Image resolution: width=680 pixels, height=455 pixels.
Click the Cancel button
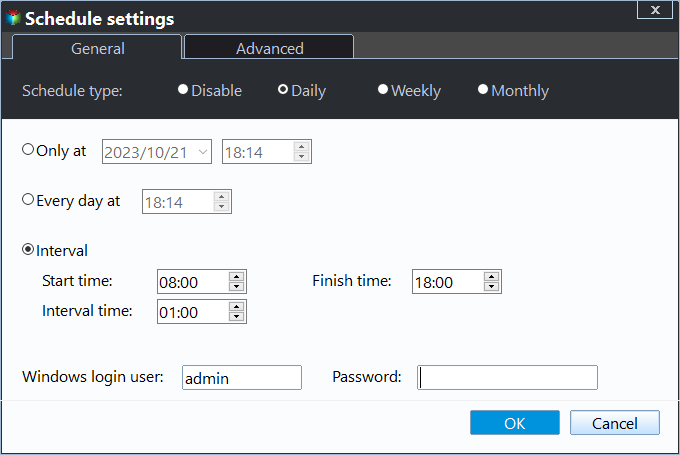pos(615,422)
